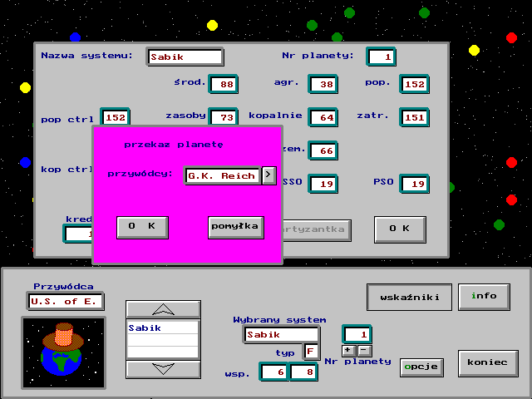Click the wsp. coordinate box 8
Image resolution: width=532 pixels, height=399 pixels.
(x=303, y=372)
